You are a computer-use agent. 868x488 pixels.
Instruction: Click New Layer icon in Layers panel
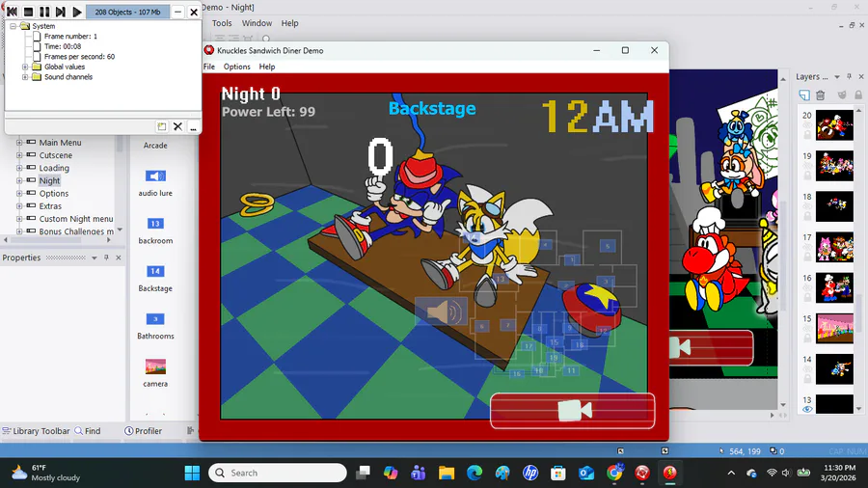804,95
